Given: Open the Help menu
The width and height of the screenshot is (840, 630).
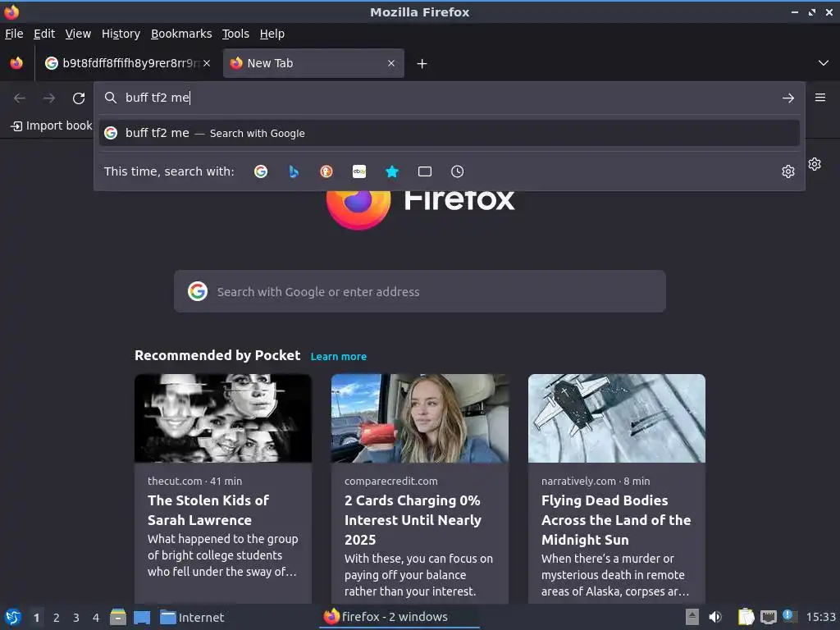Looking at the screenshot, I should pyautogui.click(x=272, y=34).
